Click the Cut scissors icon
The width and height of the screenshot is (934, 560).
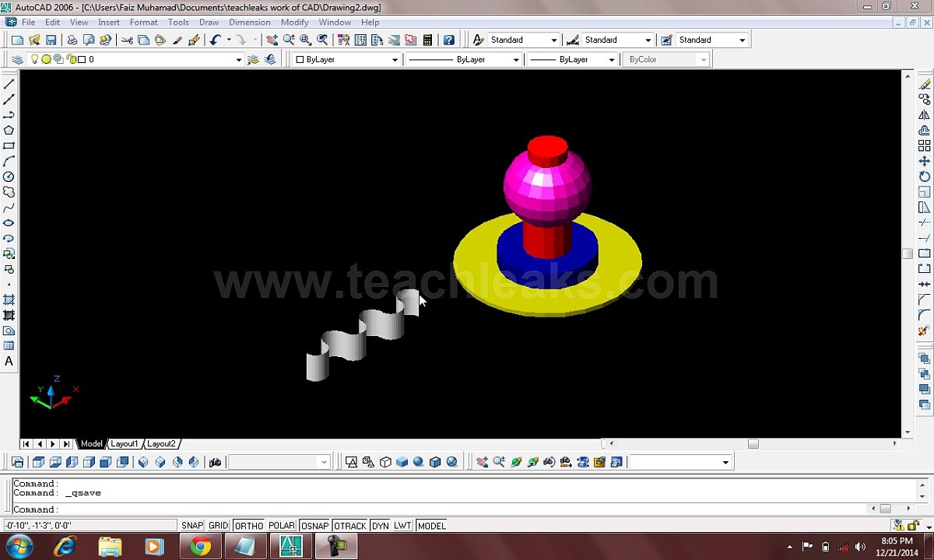(x=127, y=40)
